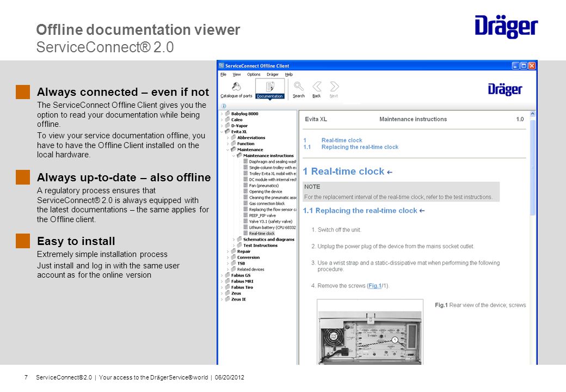Viewport: 566px width, 392px height.
Task: Select 'Cleaning the pneumatic' tree entry
Action: [x=273, y=198]
